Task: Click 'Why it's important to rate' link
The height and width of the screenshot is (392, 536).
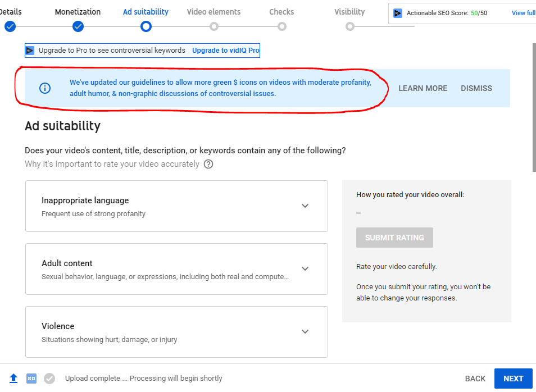Action: (x=112, y=165)
